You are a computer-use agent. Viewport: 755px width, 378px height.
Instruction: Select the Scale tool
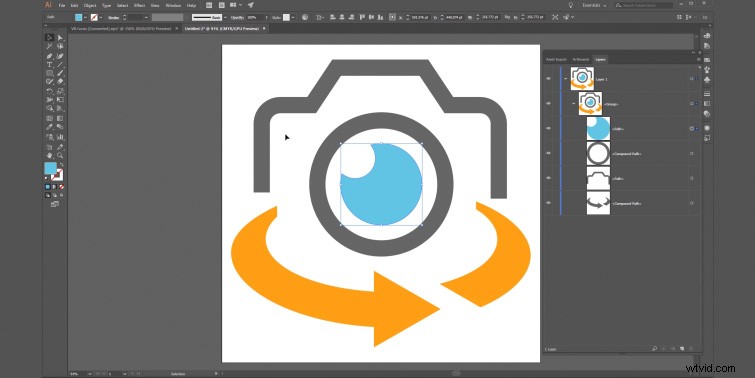coord(60,91)
